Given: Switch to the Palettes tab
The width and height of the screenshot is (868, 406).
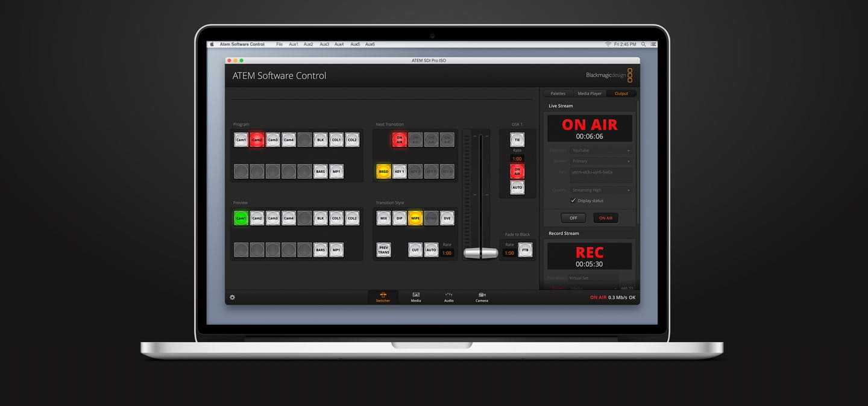Looking at the screenshot, I should tap(558, 93).
